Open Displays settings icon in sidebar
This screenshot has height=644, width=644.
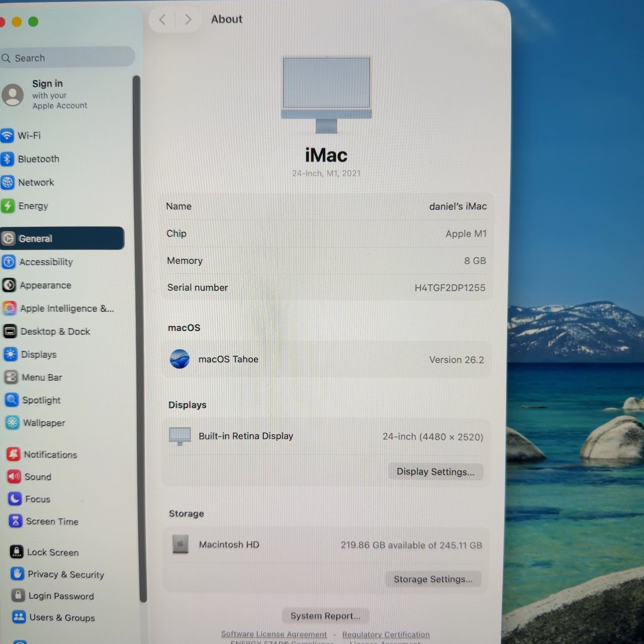tap(10, 354)
